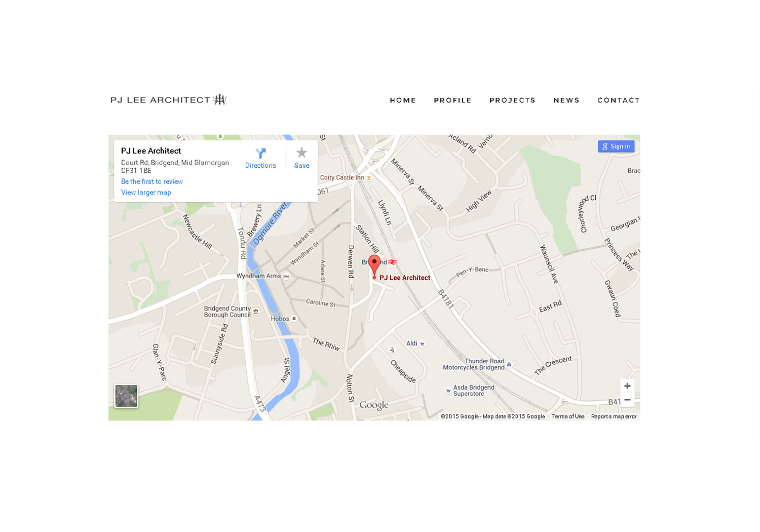The image size is (760, 532).
Task: Go to the PROFILE page
Action: pyautogui.click(x=452, y=100)
